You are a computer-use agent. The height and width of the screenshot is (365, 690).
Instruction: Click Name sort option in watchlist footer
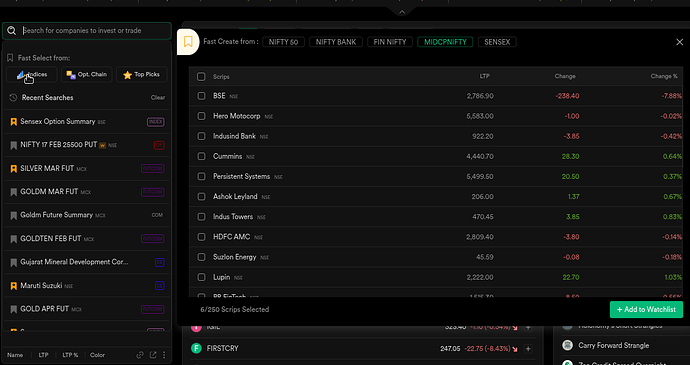coord(15,355)
